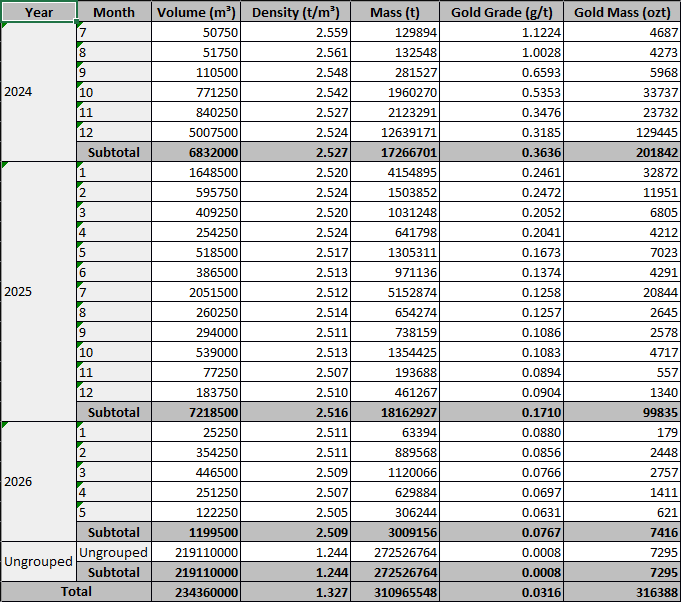Screen dimensions: 681x602
Task: Select 2024 subtotal mass 17266701
Action: (395, 152)
